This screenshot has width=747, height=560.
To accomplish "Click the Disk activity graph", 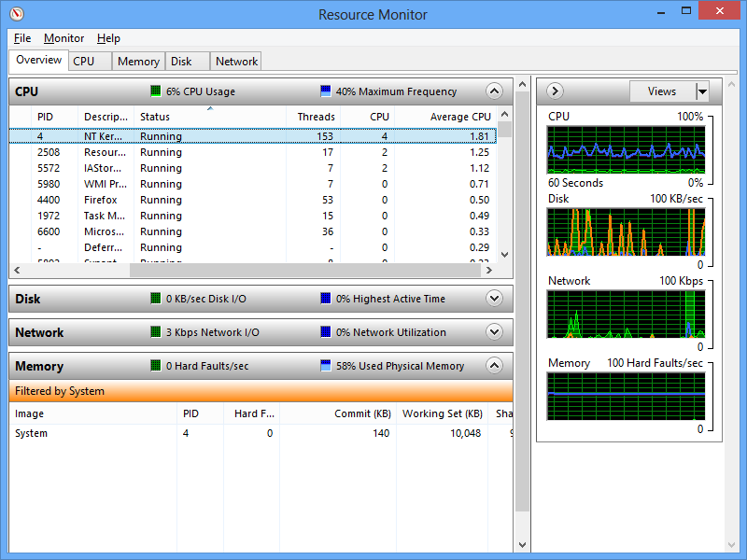I will tap(626, 231).
